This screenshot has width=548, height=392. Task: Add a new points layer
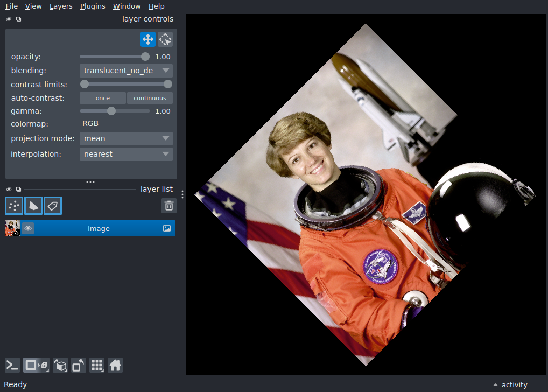[14, 206]
